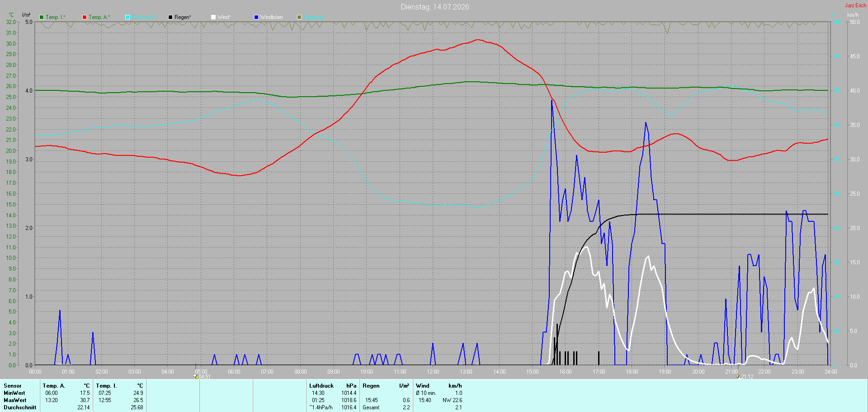Select the 'Regen*' legend label

183,17
